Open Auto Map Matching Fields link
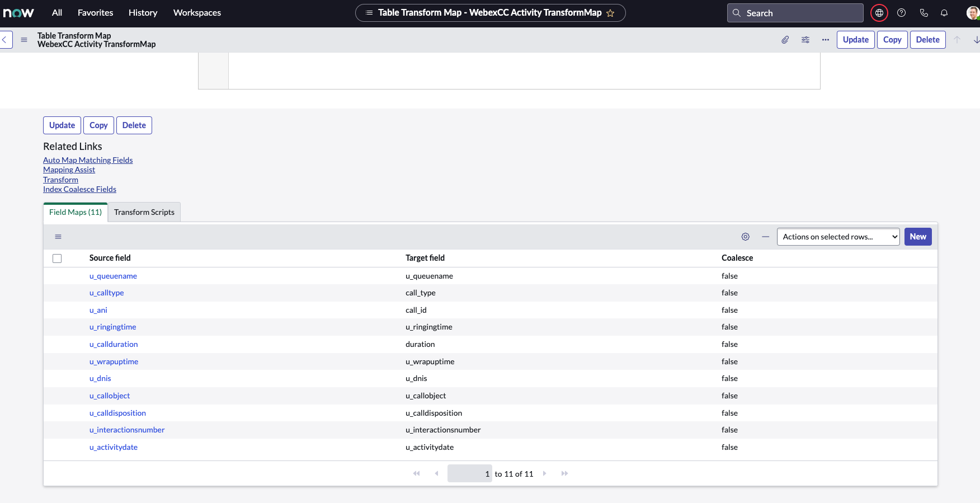The width and height of the screenshot is (980, 503). coord(88,160)
